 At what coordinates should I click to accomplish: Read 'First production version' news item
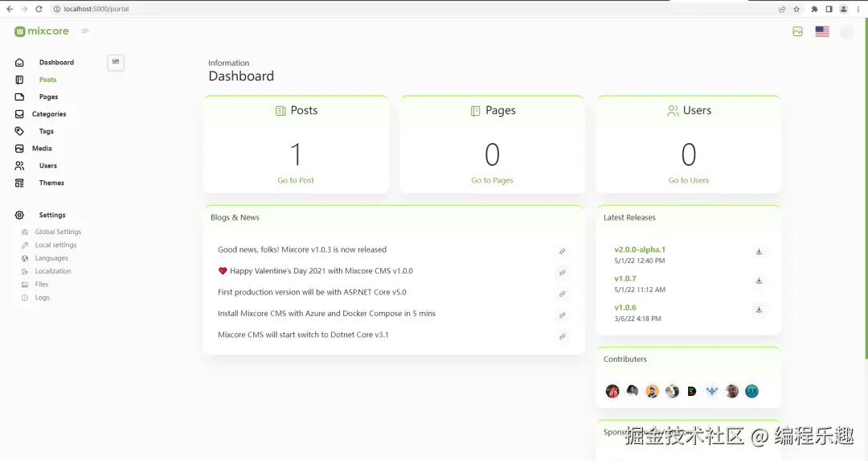pos(312,292)
